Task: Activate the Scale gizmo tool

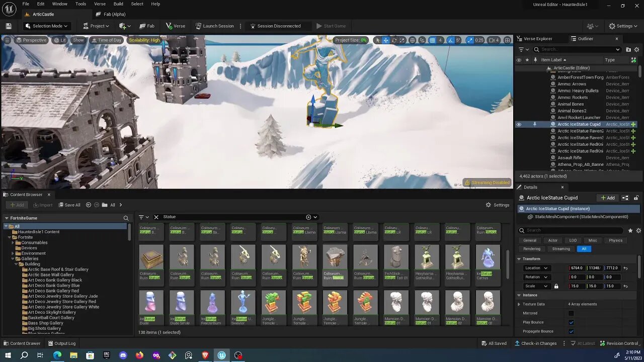Action: click(402, 40)
